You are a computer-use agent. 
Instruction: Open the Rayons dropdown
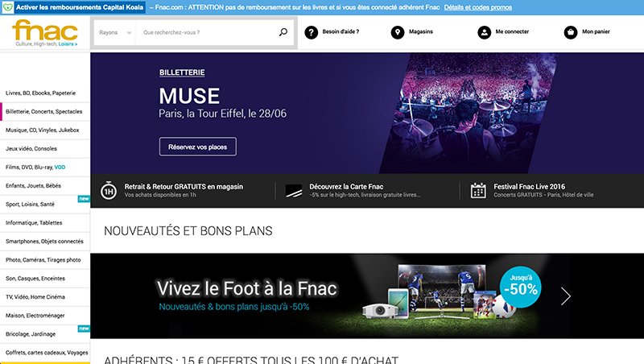pos(115,32)
